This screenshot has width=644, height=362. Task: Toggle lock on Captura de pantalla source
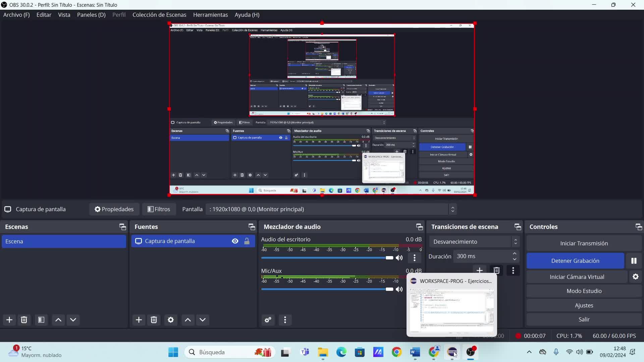point(247,241)
